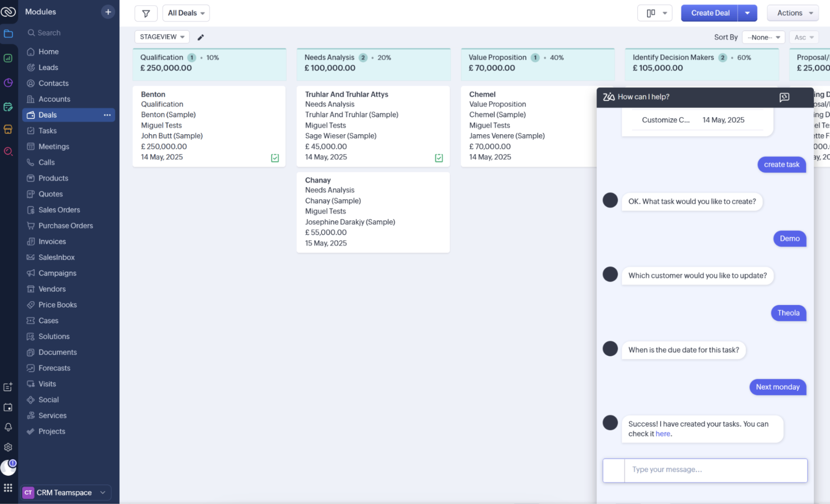Click the Customize C... task row
This screenshot has height=504, width=830.
(x=697, y=120)
